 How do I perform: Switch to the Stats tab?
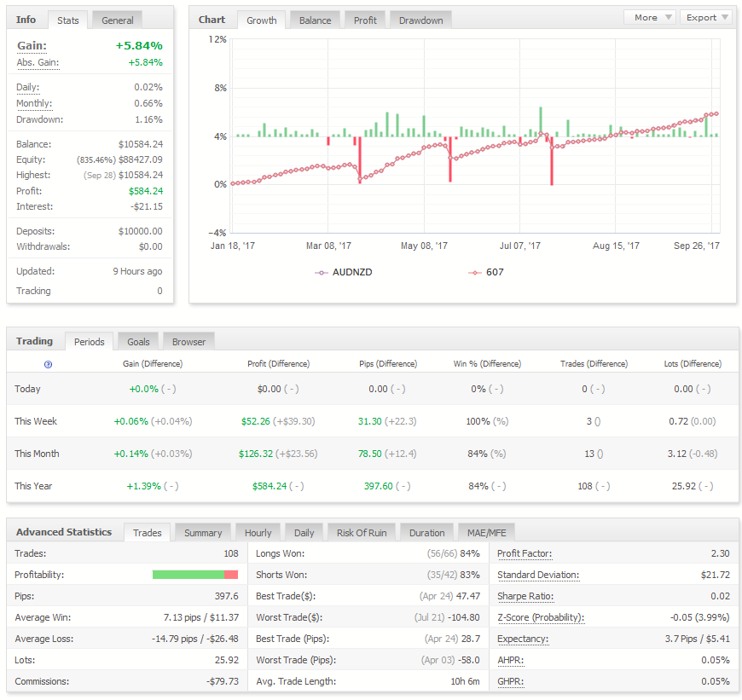(68, 20)
